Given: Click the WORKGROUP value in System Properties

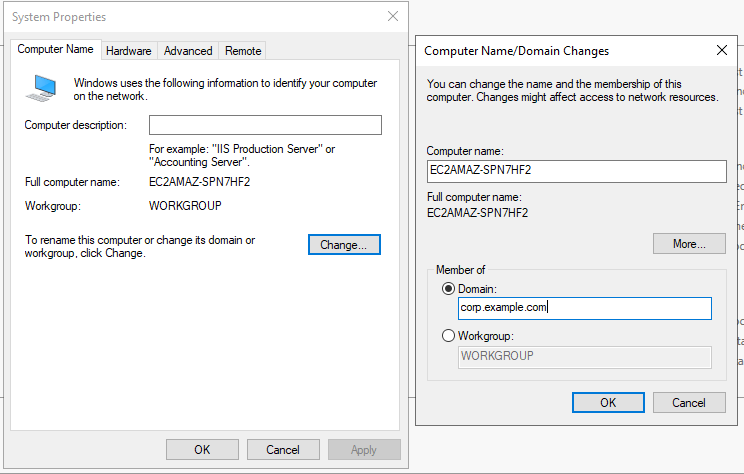Looking at the screenshot, I should [x=185, y=205].
